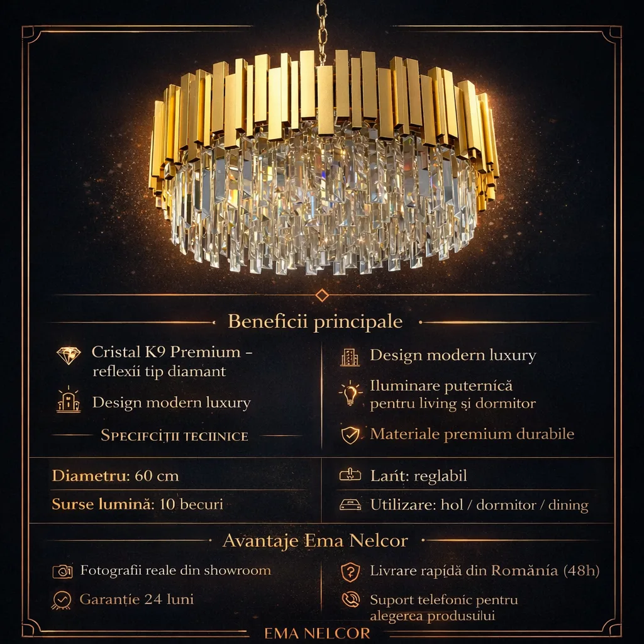Click the Diametru: 60 cm specification
Viewport: 644px width, 644px height.
click(x=116, y=476)
